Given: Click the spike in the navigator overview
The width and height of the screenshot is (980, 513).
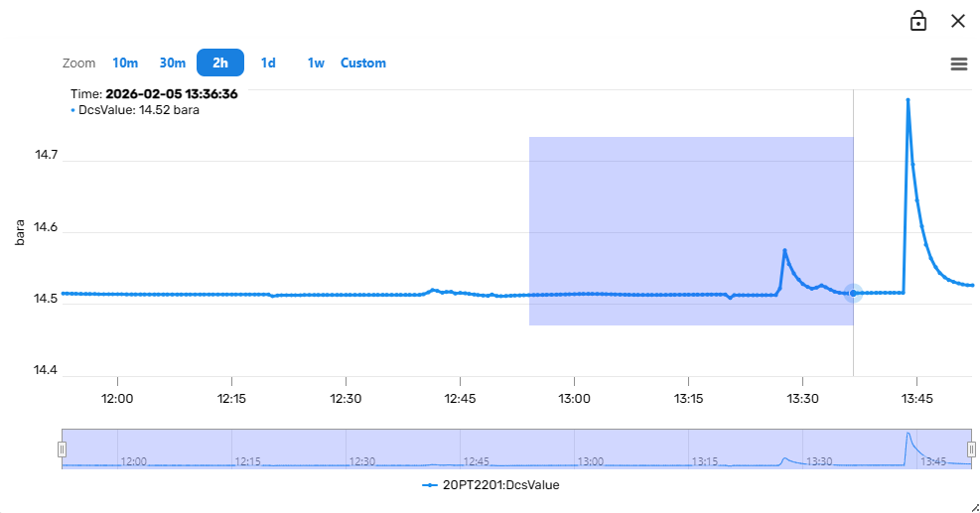Looking at the screenshot, I should [x=908, y=437].
